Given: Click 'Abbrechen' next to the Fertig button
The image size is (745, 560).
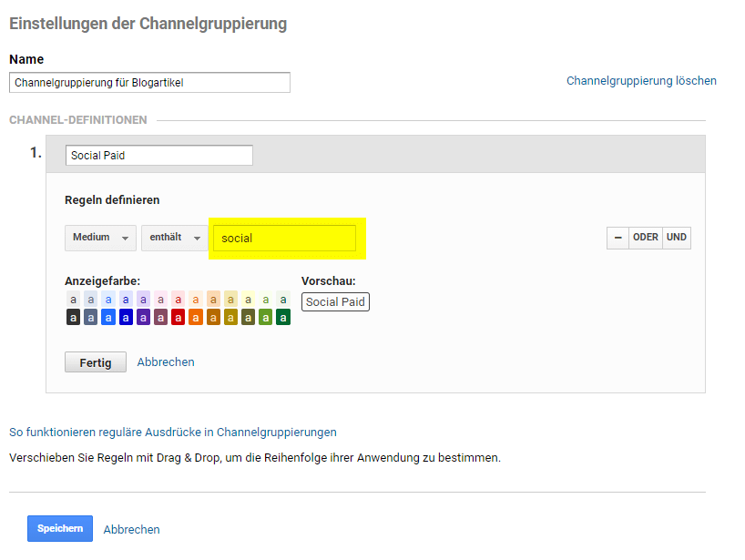Looking at the screenshot, I should (x=166, y=361).
